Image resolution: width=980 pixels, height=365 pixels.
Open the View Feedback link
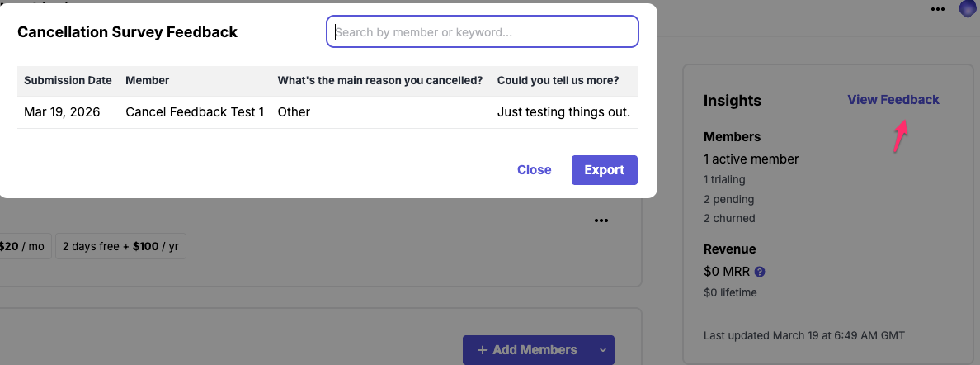pyautogui.click(x=893, y=100)
